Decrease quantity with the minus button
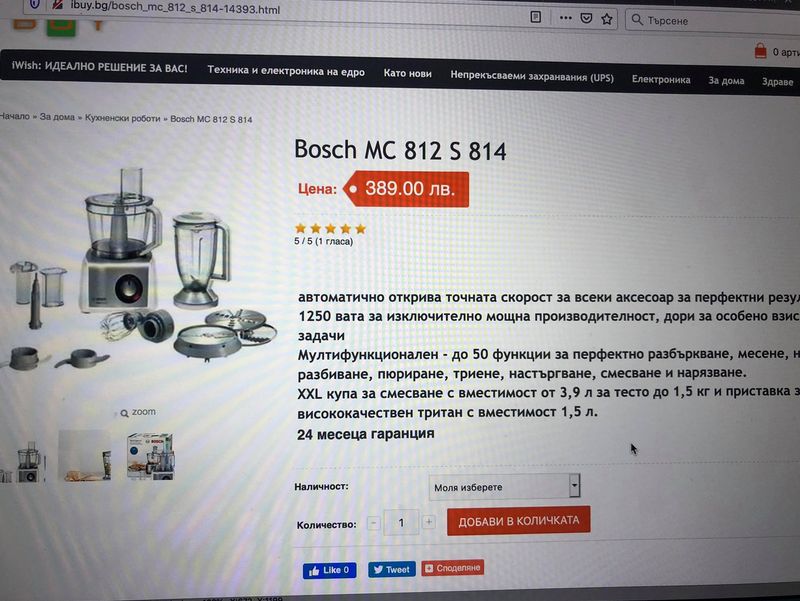Screen dimensions: 800x601 [x=373, y=523]
